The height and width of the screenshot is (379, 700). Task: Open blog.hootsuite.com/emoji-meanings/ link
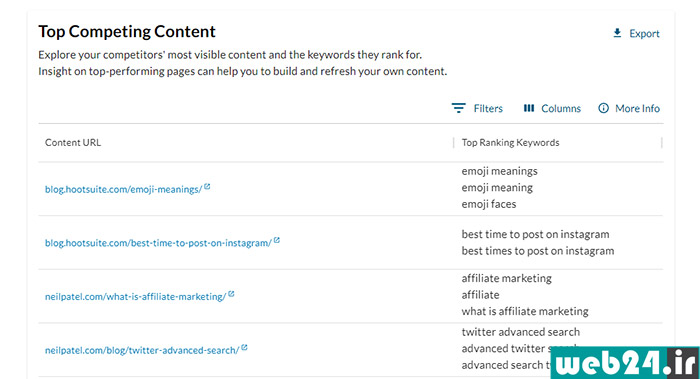124,189
